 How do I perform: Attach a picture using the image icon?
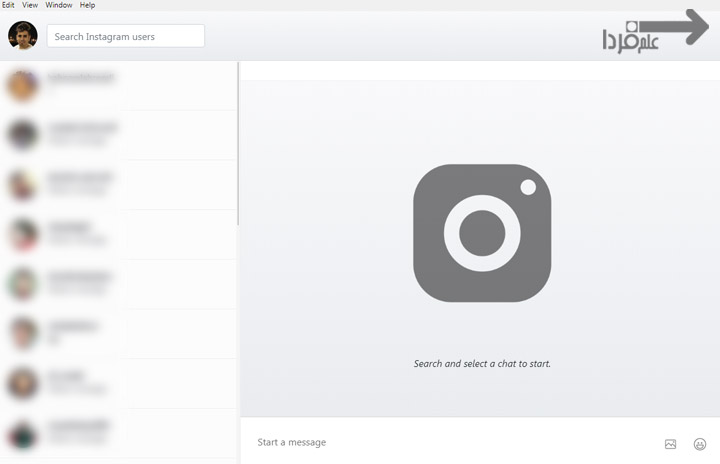pos(670,443)
